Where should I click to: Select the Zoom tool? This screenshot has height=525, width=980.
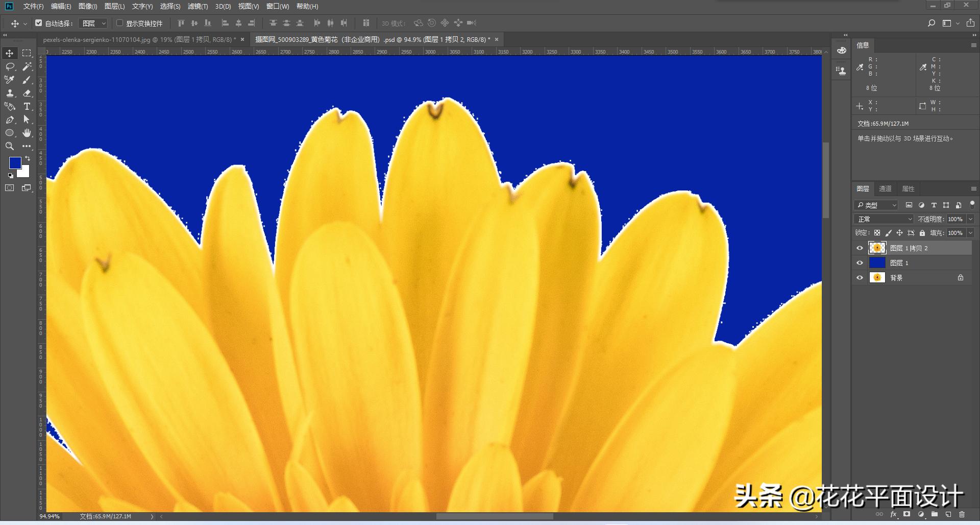point(10,146)
